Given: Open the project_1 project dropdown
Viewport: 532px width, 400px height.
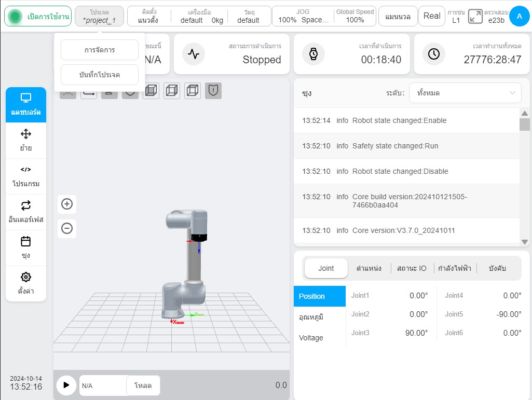Looking at the screenshot, I should [x=99, y=16].
